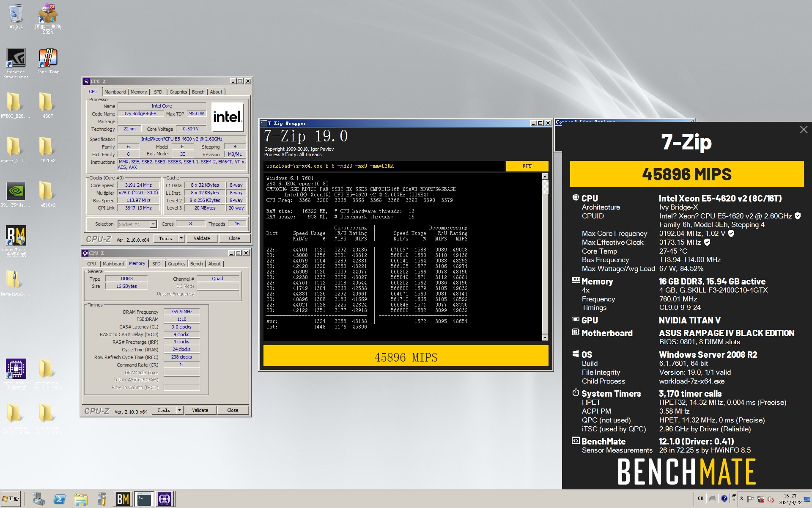Click the 7-Zip output scrollbar up arrow

click(545, 177)
